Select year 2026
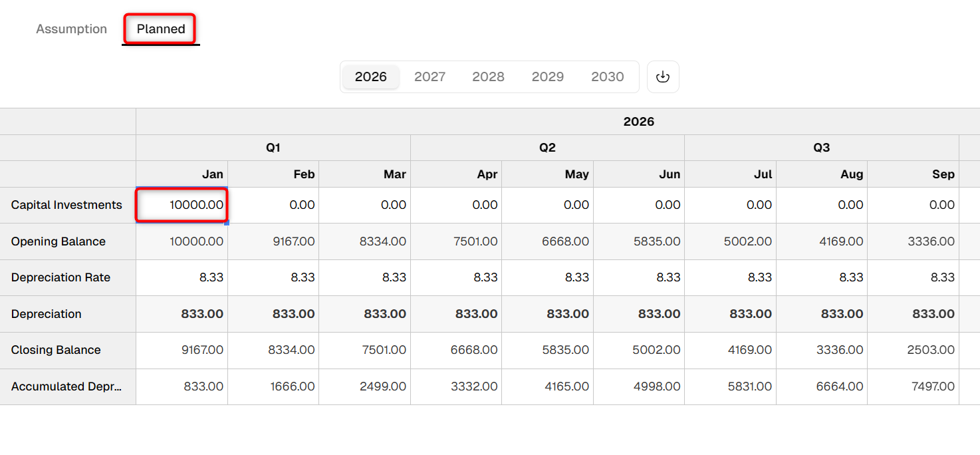The height and width of the screenshot is (455, 980). tap(371, 77)
